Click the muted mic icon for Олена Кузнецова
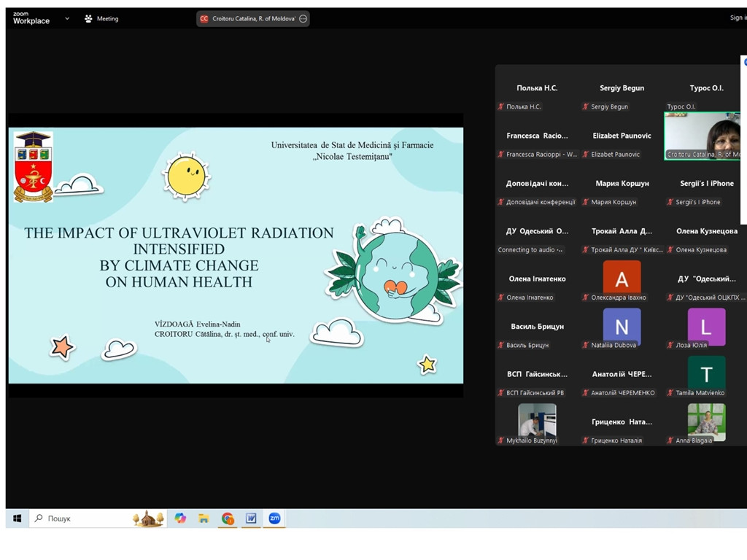Viewport: 747px width, 560px height. [670, 249]
